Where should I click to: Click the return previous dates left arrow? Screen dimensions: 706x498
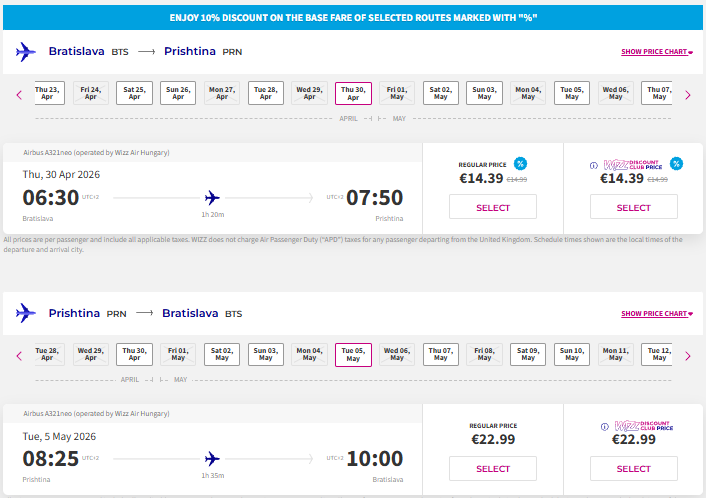(x=19, y=356)
